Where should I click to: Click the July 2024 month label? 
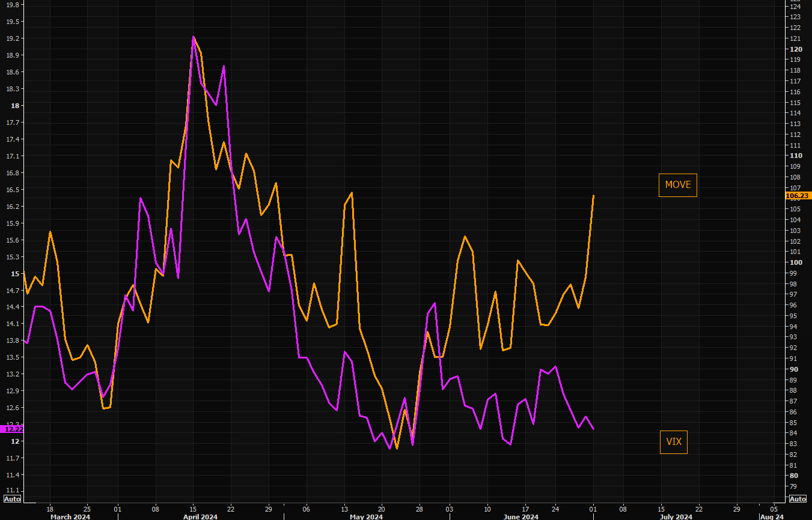[676, 516]
